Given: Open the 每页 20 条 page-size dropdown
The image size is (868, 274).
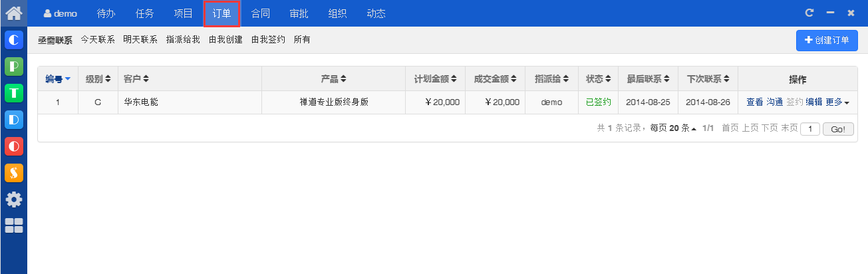Looking at the screenshot, I should pyautogui.click(x=674, y=128).
